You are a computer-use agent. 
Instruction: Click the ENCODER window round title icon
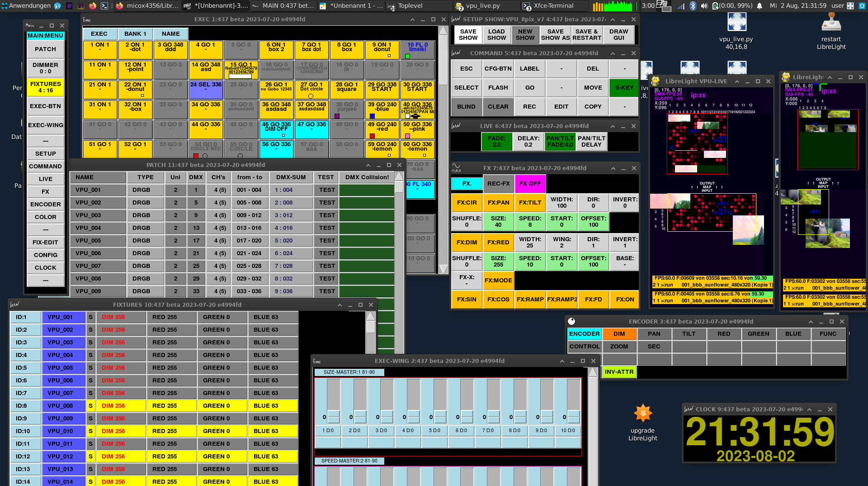[571, 321]
